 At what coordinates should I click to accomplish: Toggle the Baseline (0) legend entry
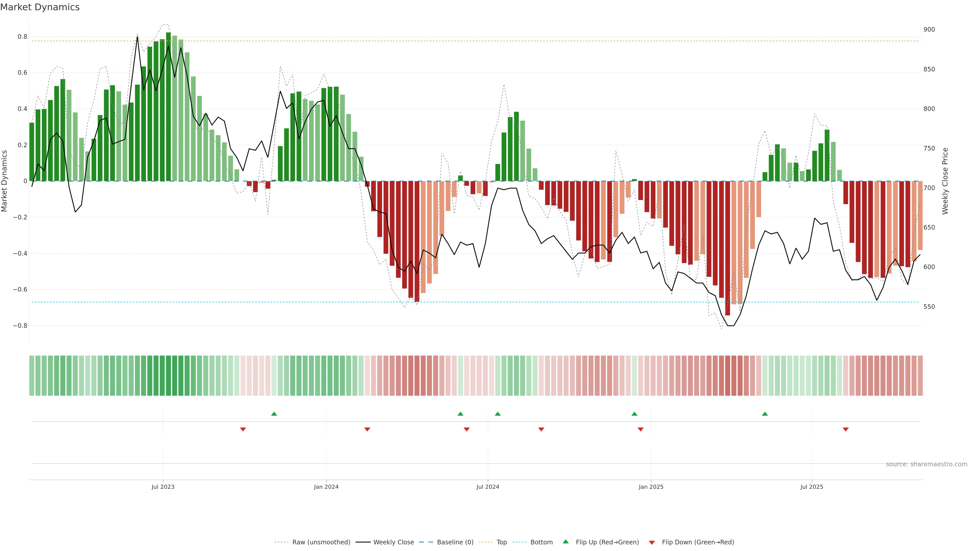point(455,542)
